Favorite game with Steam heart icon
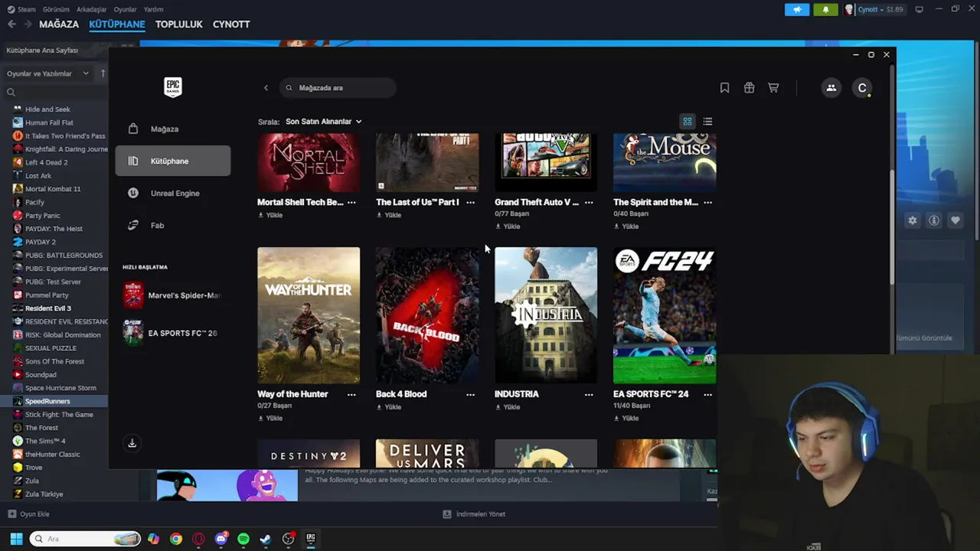This screenshot has height=551, width=980. pyautogui.click(x=955, y=220)
